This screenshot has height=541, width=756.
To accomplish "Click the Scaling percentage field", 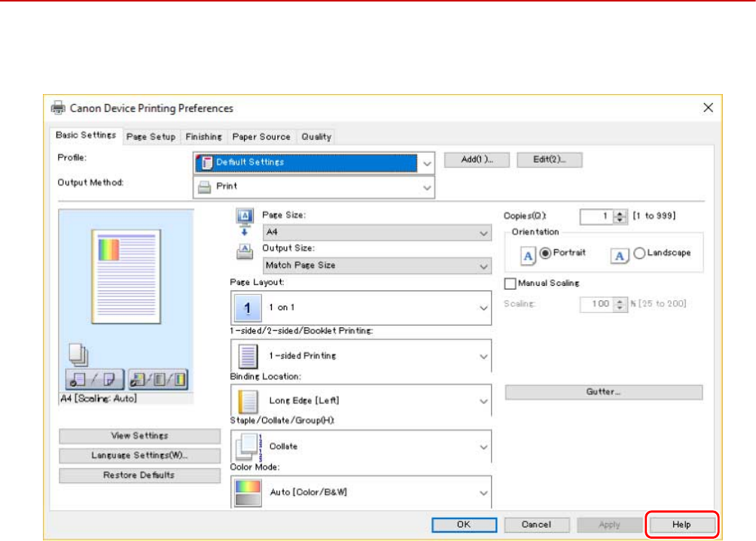I will 597,304.
